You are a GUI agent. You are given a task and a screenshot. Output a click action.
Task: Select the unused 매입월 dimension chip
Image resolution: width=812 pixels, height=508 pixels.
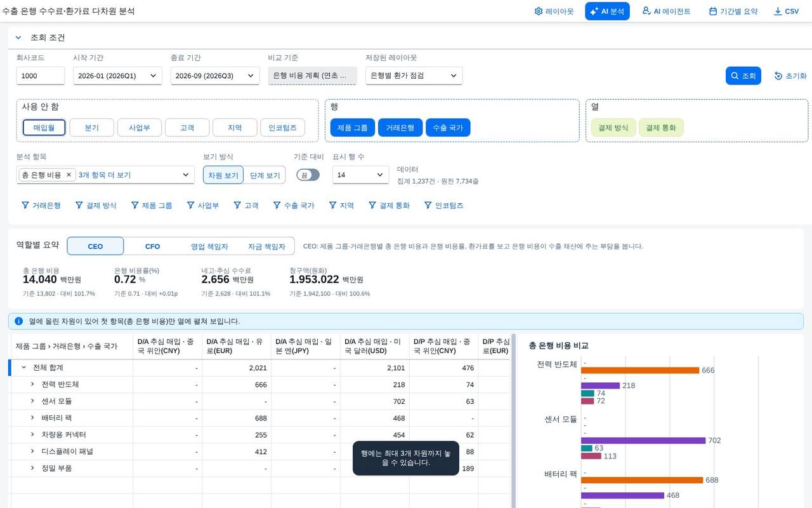pyautogui.click(x=44, y=128)
